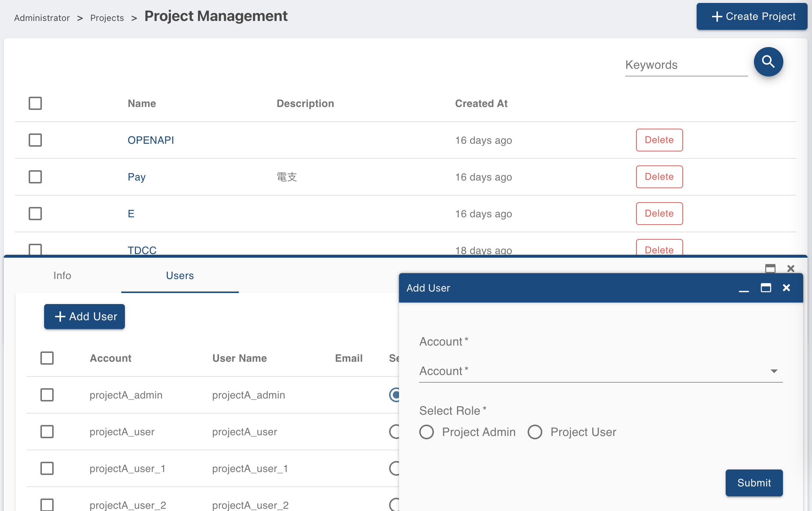Maximize the Add User dialog
This screenshot has height=511, width=812.
tap(766, 288)
